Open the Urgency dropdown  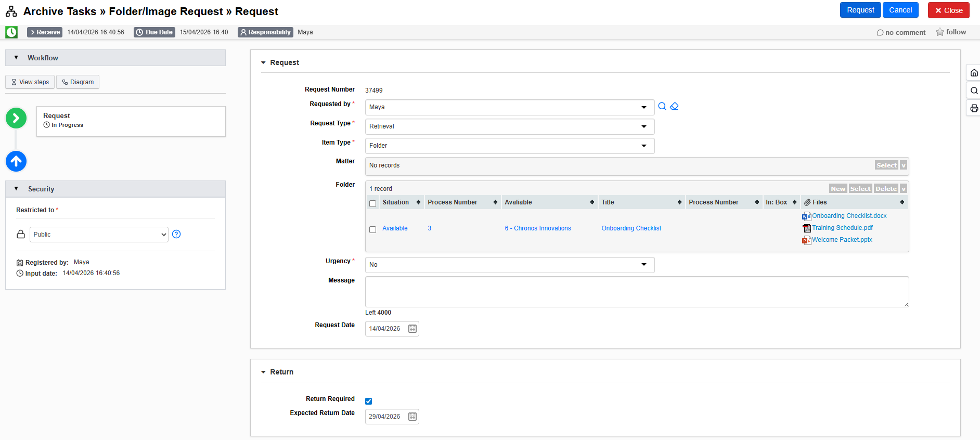510,265
